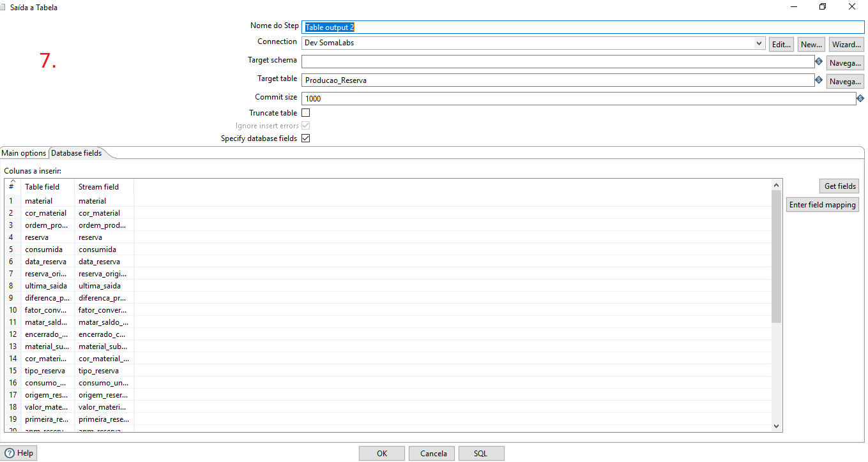Select the Database fields tab
Viewport: 868px width, 462px height.
point(75,153)
